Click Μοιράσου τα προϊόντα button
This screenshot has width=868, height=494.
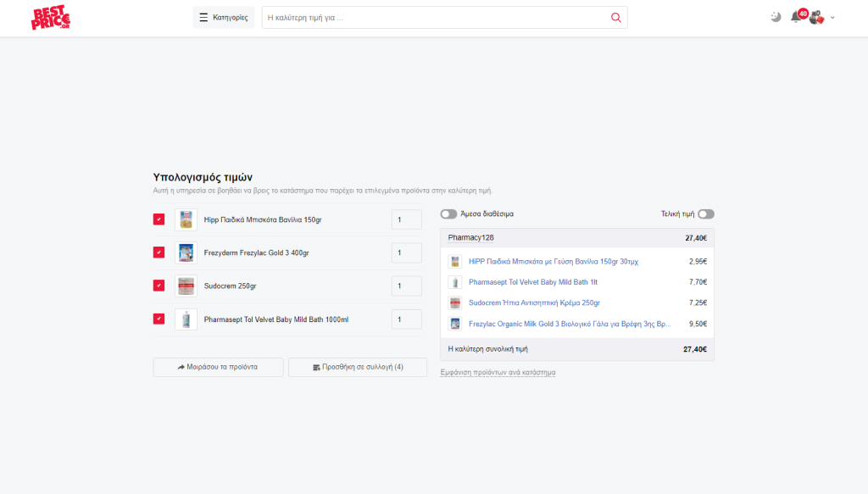point(218,367)
